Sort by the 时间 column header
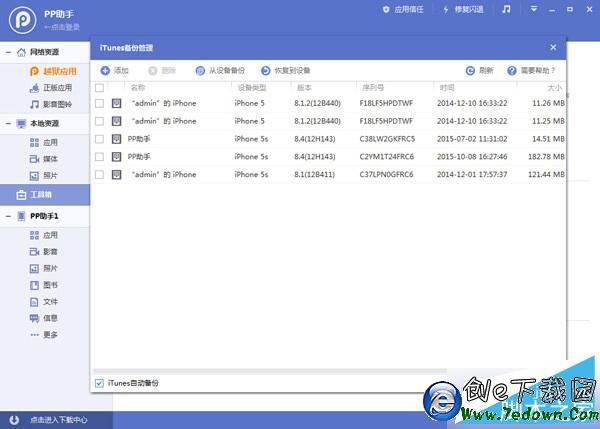600x429 pixels. [447, 88]
